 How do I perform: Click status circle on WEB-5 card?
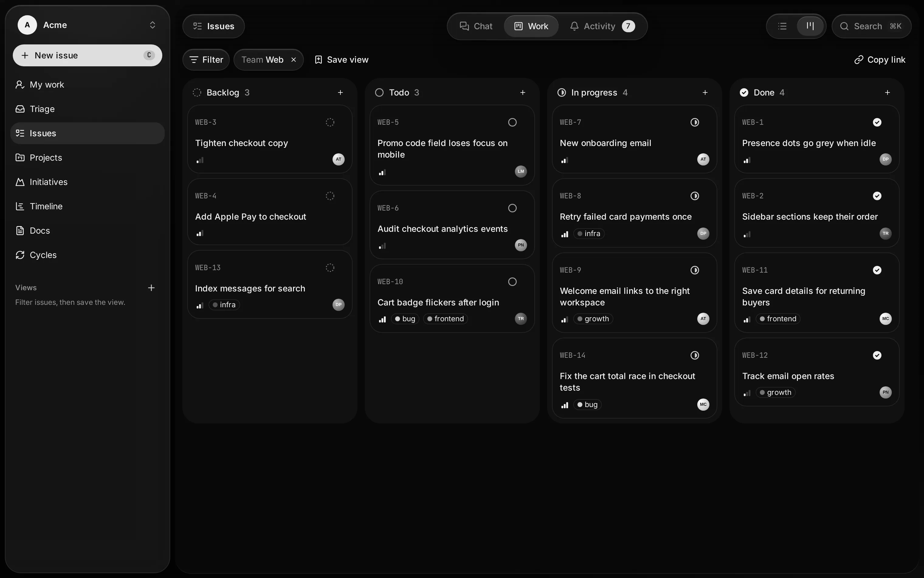tap(512, 122)
